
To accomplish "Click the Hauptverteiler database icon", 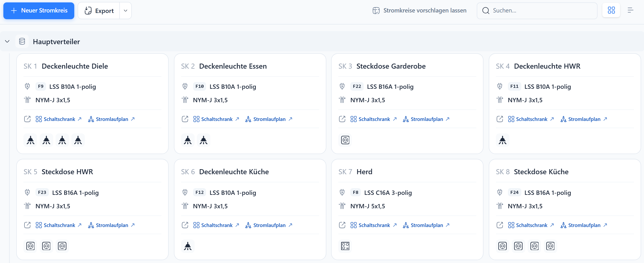I will (22, 41).
